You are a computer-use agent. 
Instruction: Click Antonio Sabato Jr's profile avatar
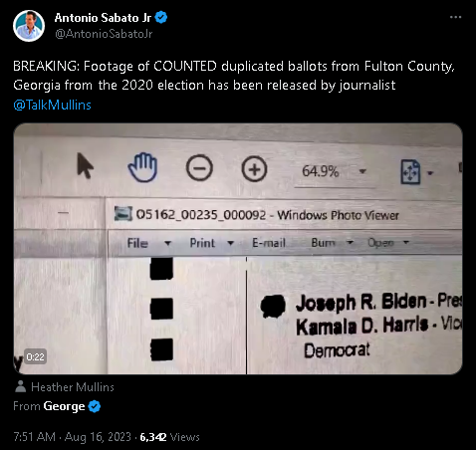29,26
